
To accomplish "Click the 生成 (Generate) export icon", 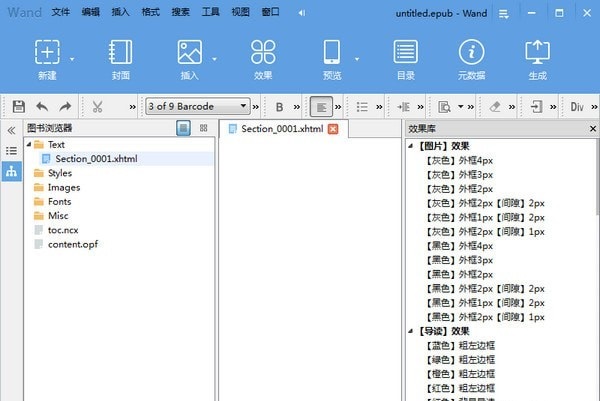I will tap(538, 52).
